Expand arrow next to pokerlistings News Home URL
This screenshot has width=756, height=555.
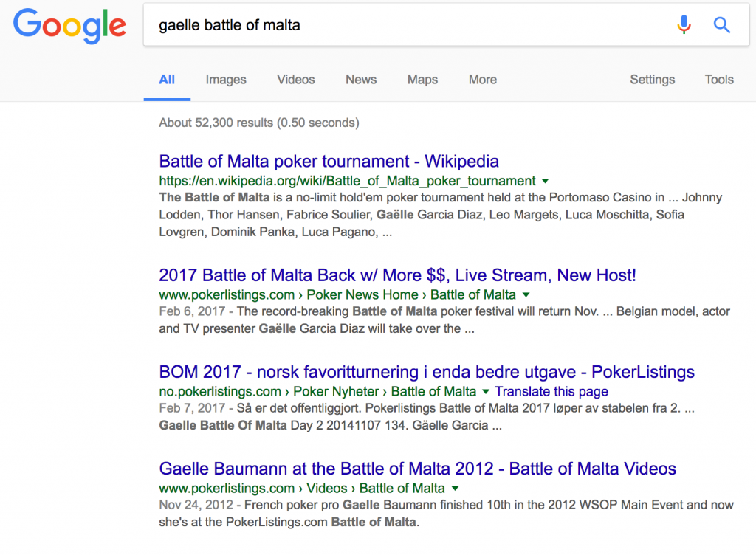point(526,295)
